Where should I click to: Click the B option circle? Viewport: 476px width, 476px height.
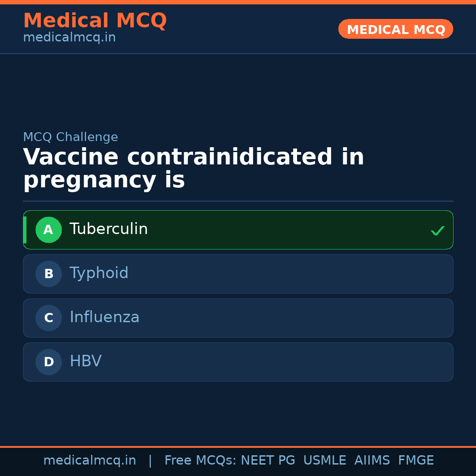click(x=48, y=274)
